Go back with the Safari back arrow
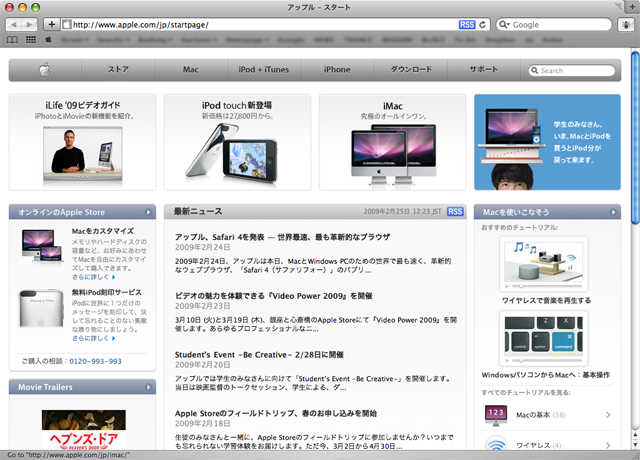 coord(13,24)
